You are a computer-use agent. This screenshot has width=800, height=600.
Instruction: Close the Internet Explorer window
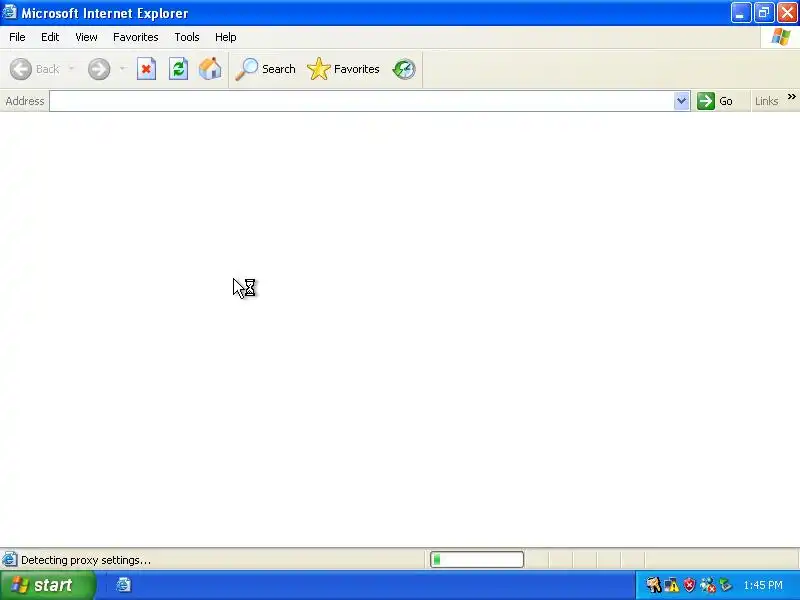tap(787, 13)
